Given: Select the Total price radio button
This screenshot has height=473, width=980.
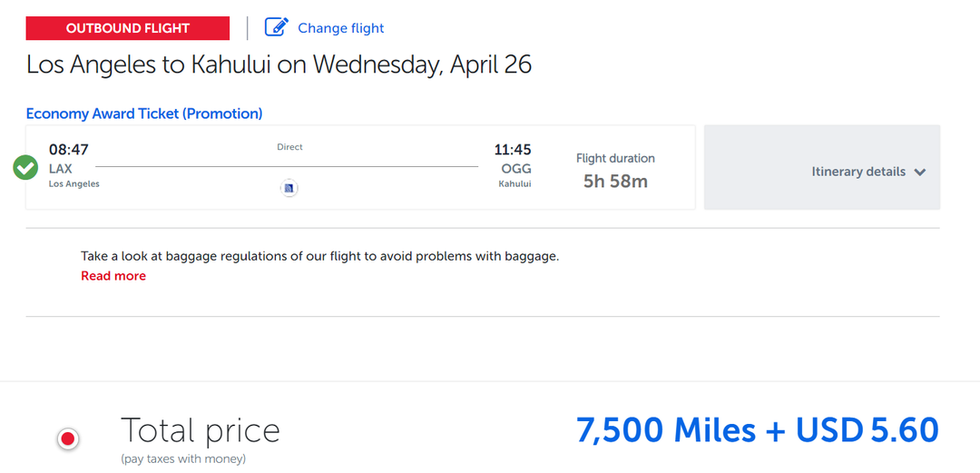Looking at the screenshot, I should pos(68,439).
